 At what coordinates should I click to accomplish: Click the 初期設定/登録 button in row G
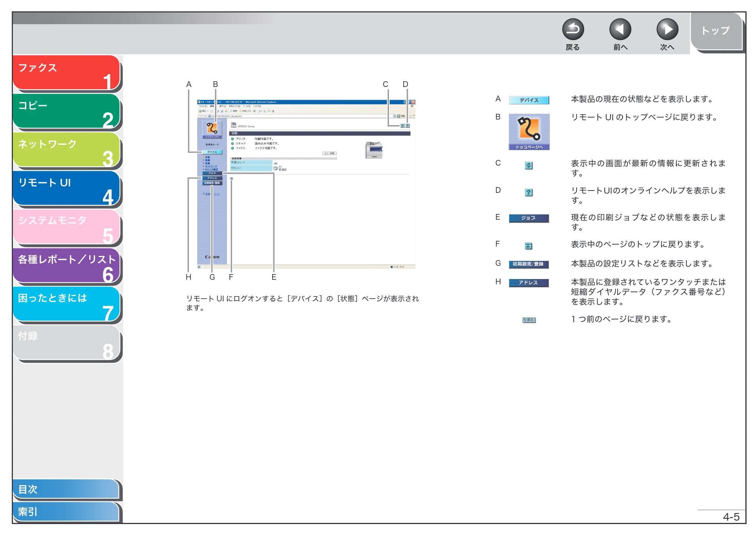coord(529,264)
